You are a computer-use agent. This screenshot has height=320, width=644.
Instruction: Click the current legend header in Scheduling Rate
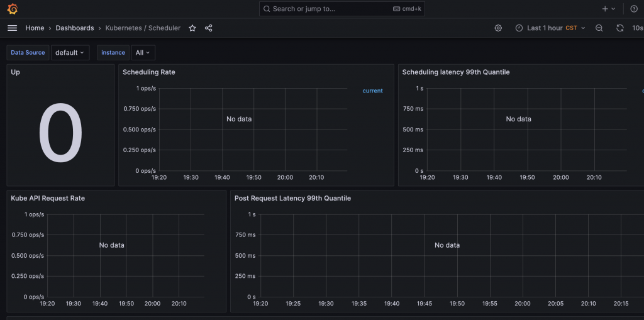point(372,91)
